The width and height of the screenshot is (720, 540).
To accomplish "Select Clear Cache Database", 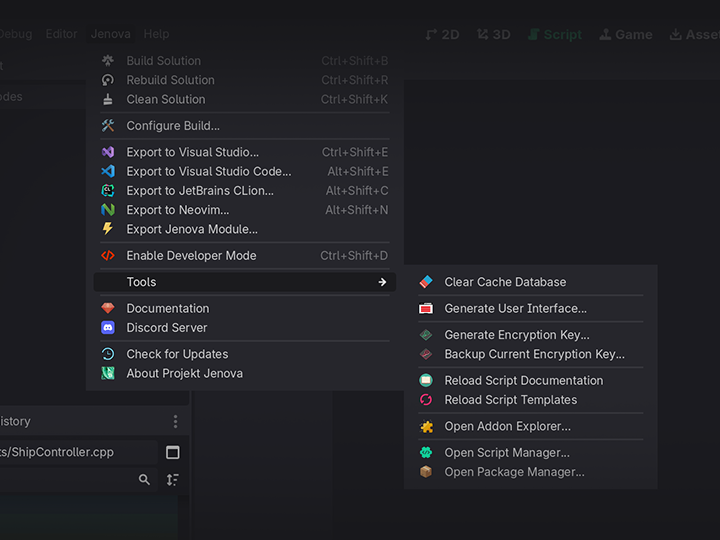I will [x=530, y=282].
